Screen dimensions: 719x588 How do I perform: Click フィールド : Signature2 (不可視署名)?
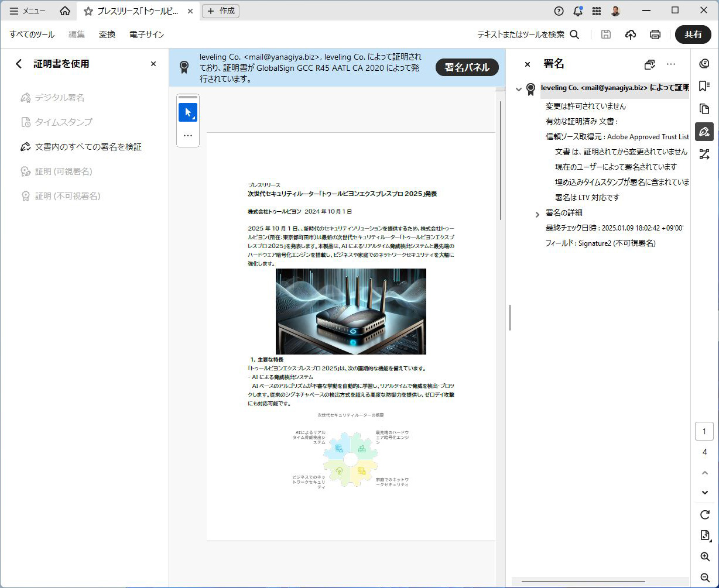pyautogui.click(x=600, y=243)
